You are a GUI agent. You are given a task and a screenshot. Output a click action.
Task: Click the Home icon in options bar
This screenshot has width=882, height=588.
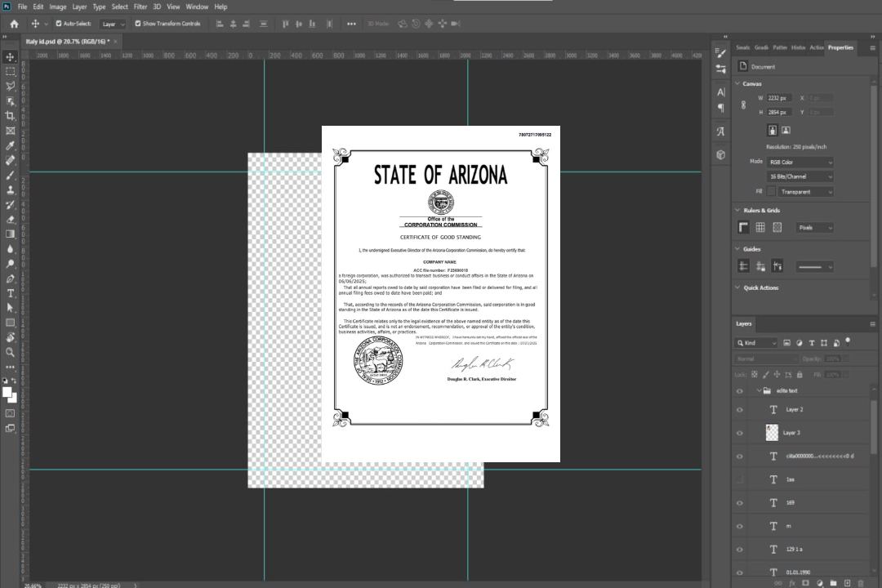14,24
